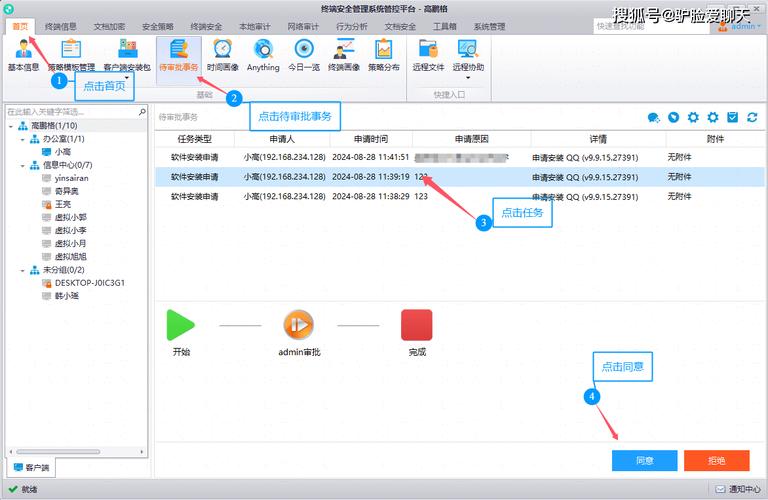Viewport: 768px width, 500px height.
Task: Select yinsairan in the tree
Action: (66, 178)
